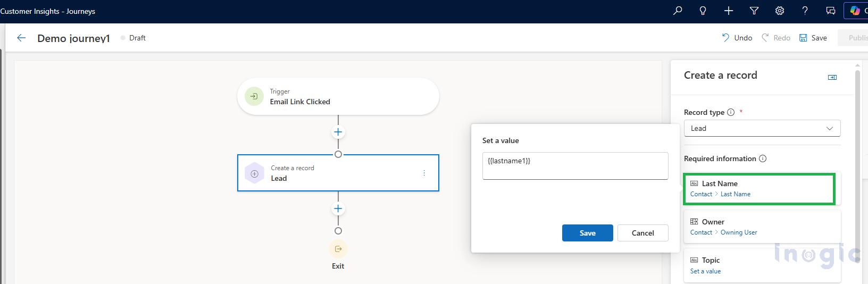The height and width of the screenshot is (284, 868).
Task: Click the text-field icon on the Topic card
Action: click(694, 260)
